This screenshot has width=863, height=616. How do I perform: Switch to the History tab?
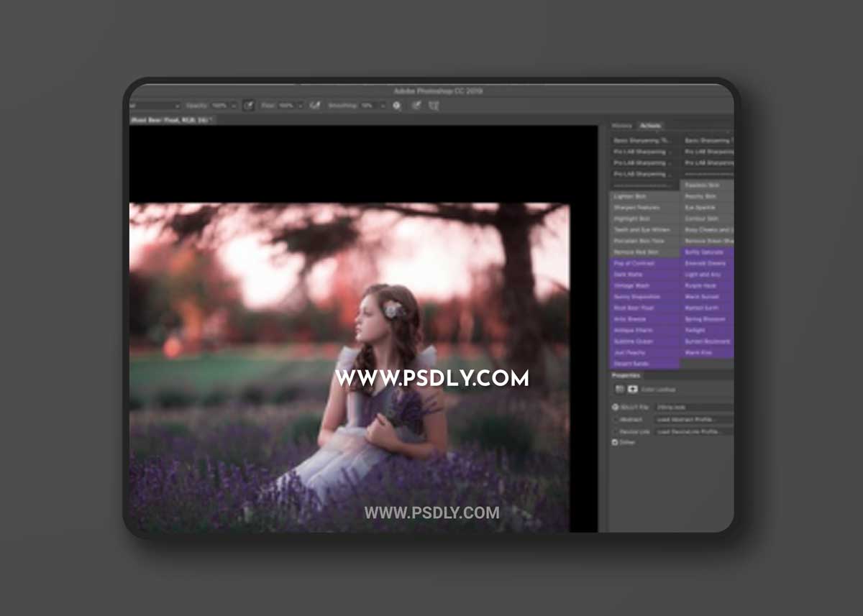point(621,126)
